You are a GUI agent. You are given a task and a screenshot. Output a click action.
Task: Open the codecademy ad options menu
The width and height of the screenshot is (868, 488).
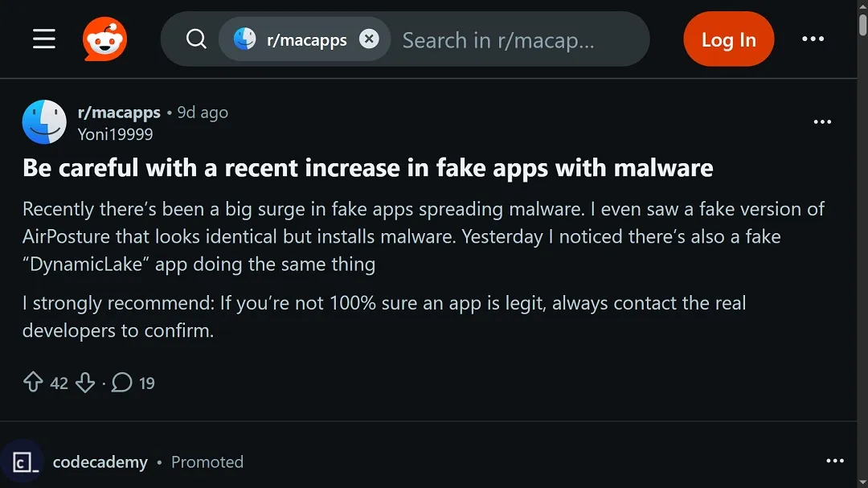coord(835,461)
